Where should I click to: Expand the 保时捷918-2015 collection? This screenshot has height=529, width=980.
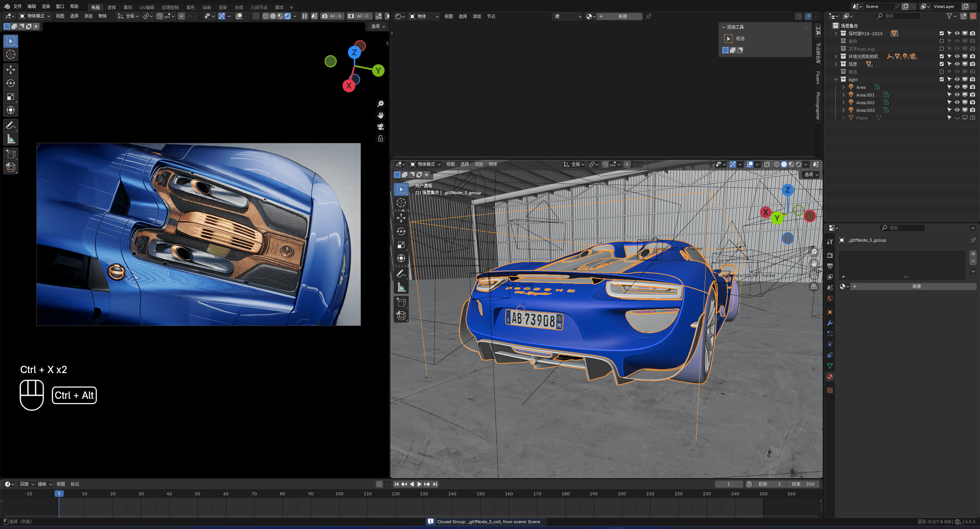(x=836, y=33)
